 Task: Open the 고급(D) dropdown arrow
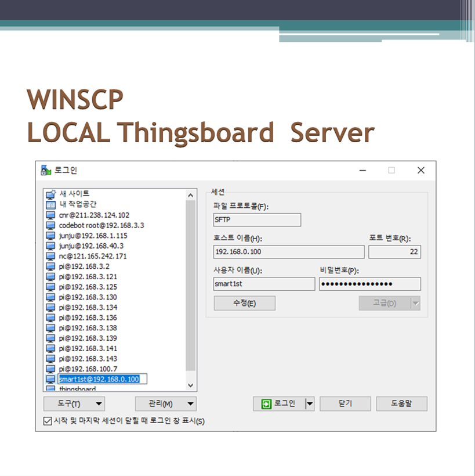pyautogui.click(x=415, y=303)
